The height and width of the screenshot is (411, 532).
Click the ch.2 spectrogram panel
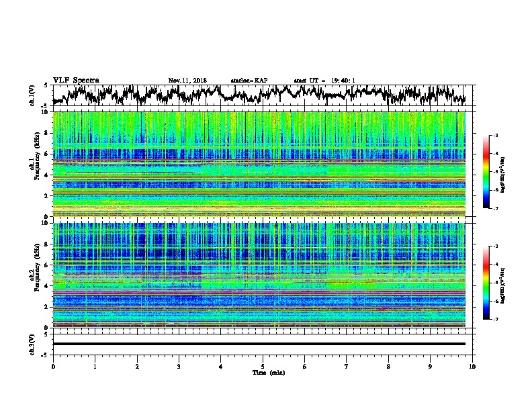click(x=259, y=275)
